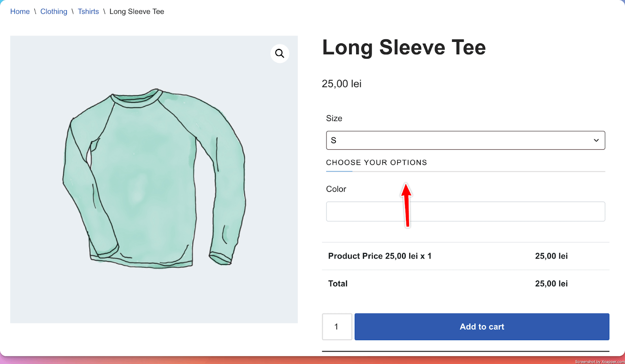Navigate to Tshirts breadcrumb link

88,11
